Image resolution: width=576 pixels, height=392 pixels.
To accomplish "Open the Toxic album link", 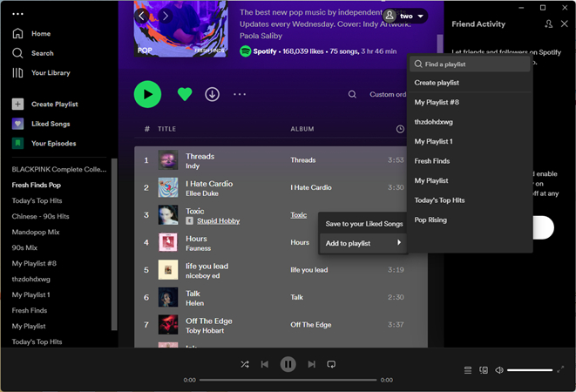I will pos(298,215).
